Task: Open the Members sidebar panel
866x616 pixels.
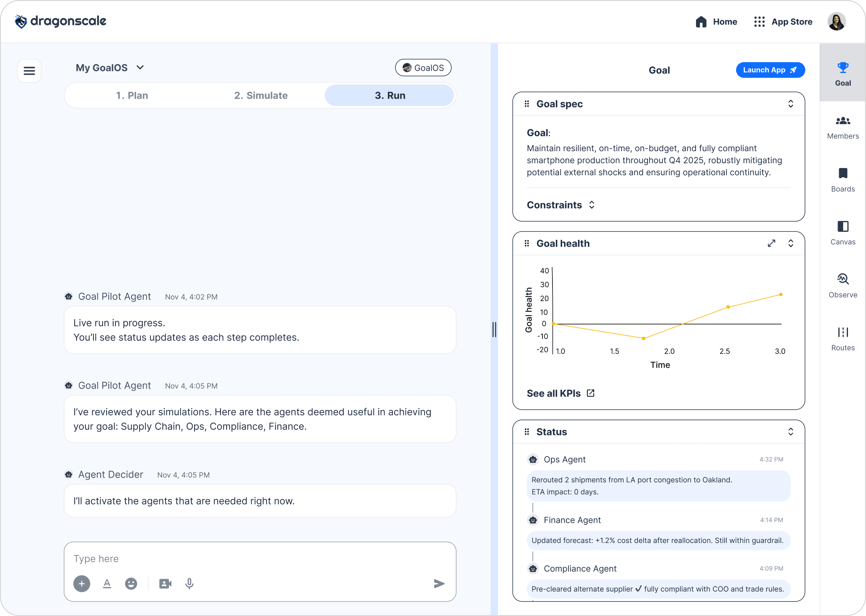Action: pos(843,128)
